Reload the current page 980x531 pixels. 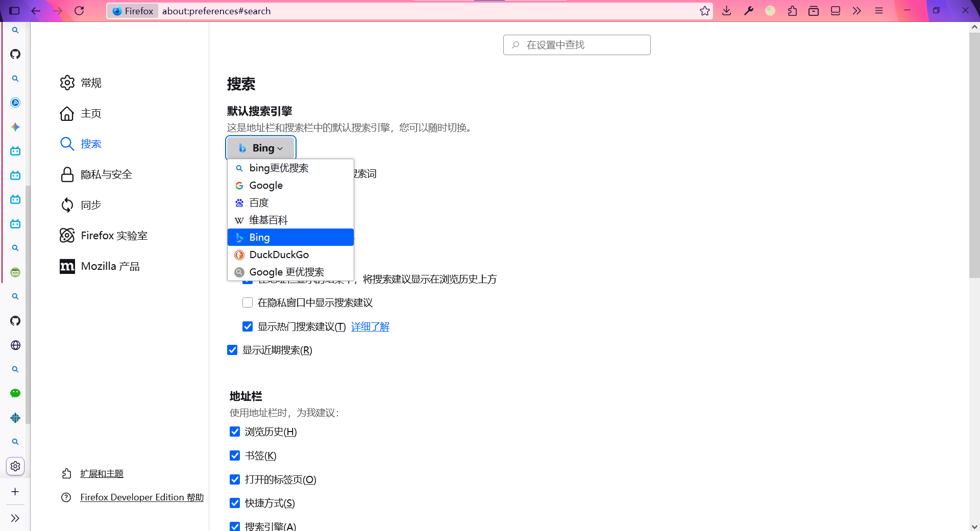pos(80,11)
